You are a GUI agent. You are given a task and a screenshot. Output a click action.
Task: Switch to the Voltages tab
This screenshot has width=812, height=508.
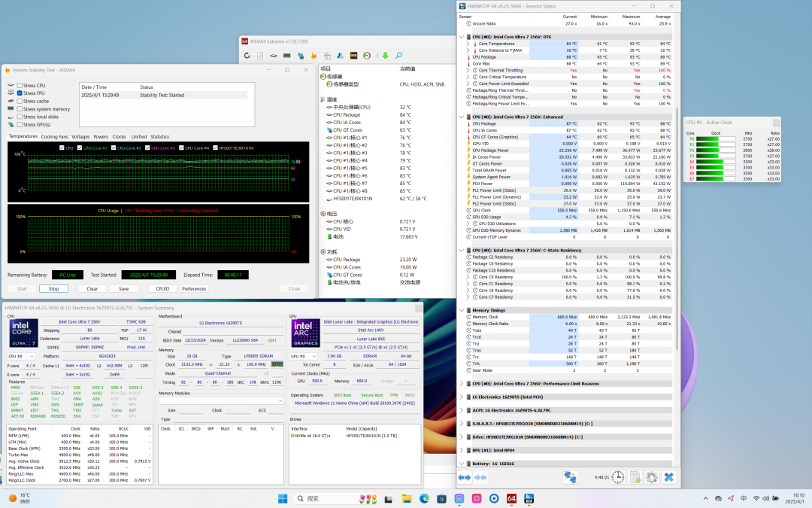[x=80, y=137]
